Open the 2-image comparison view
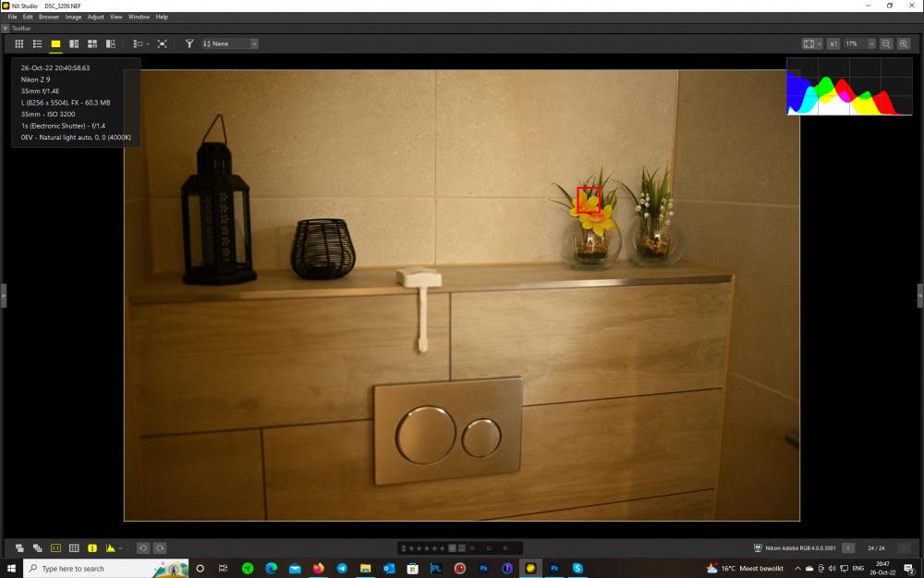Viewport: 924px width, 578px height. pos(74,43)
